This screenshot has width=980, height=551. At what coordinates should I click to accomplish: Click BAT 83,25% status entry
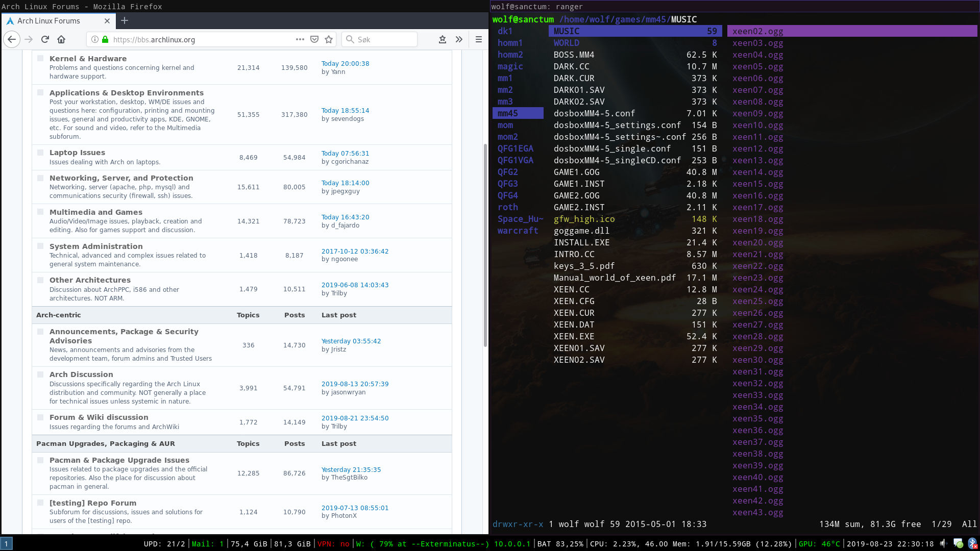pos(560,544)
